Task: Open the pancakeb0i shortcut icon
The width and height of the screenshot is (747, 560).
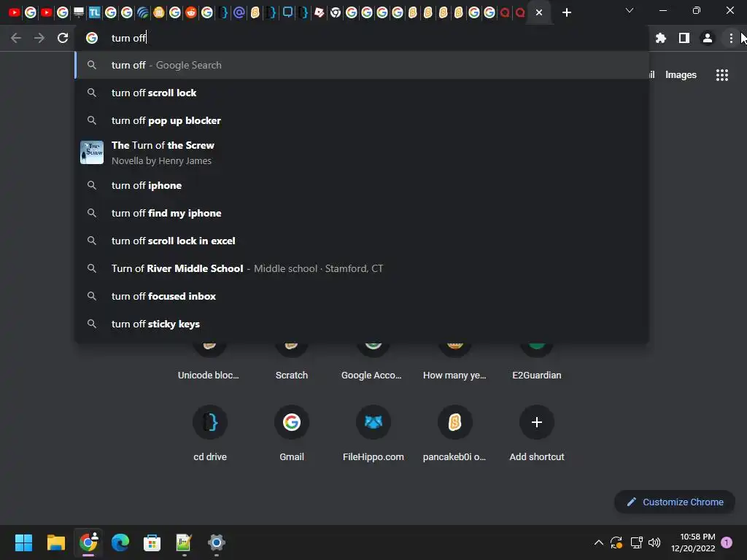Action: 455,422
